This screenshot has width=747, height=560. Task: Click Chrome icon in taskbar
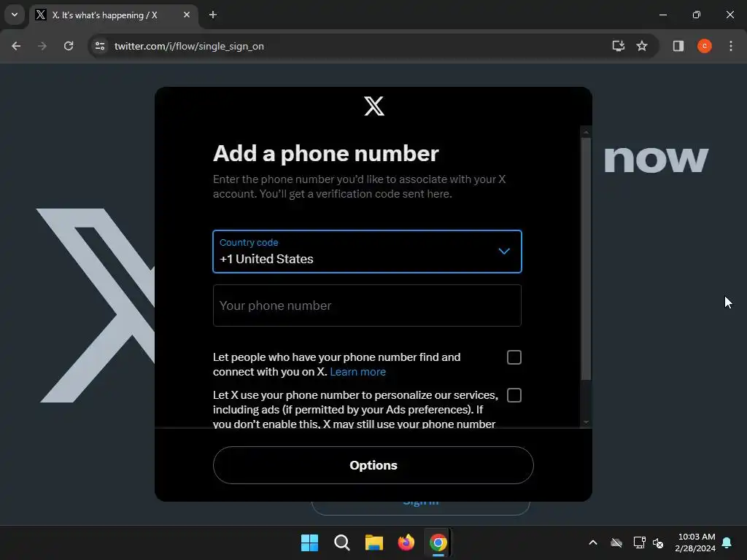(438, 542)
